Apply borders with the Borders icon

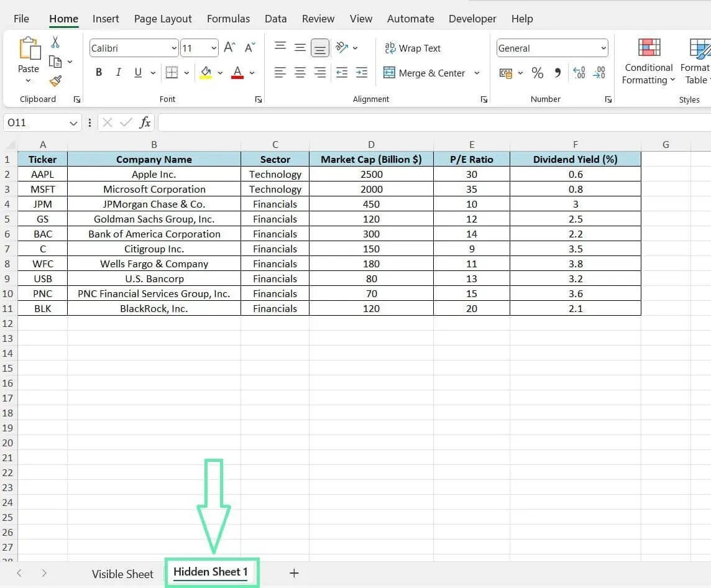point(172,73)
